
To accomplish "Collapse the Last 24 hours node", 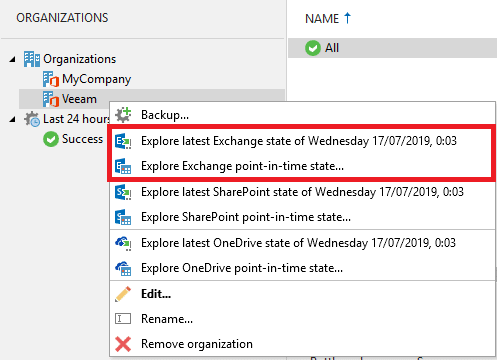I will [x=13, y=119].
